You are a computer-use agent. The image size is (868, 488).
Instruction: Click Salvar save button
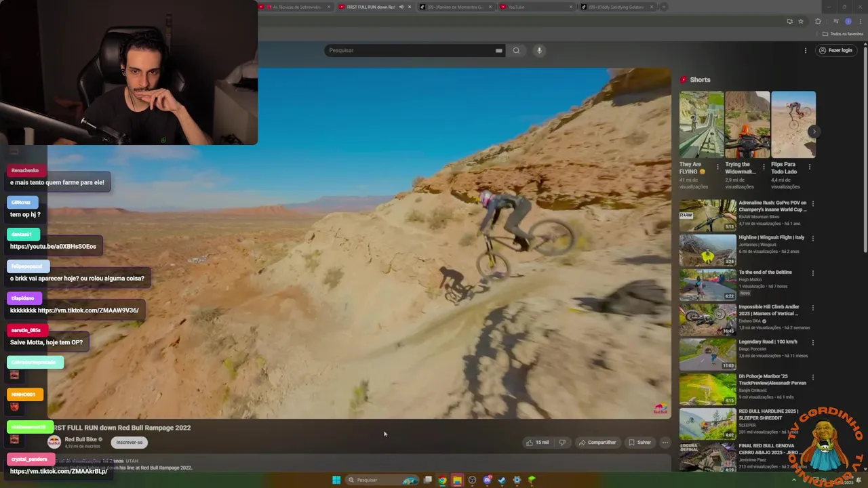coord(639,443)
